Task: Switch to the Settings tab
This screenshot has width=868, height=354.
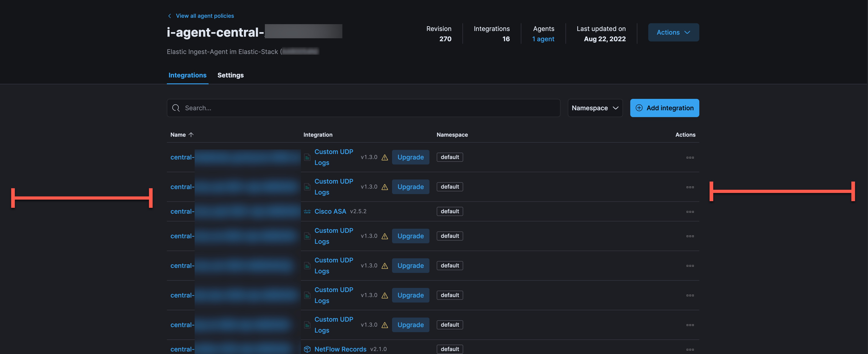Action: 230,75
